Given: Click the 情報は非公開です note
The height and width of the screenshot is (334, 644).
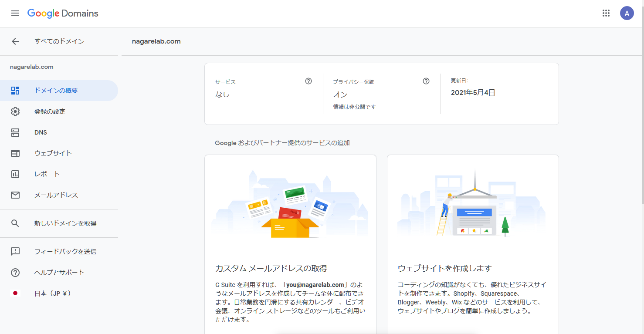Looking at the screenshot, I should [355, 107].
